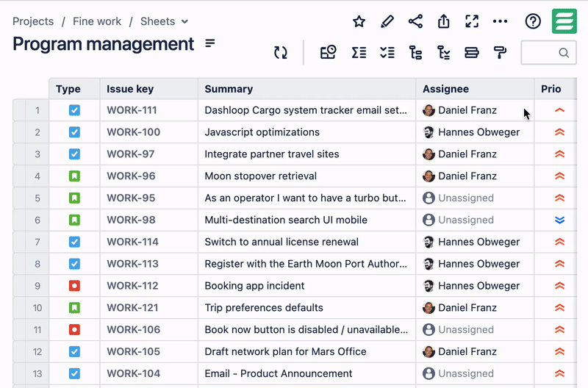Screen dimensions: 588x388
Task: Click the green app logo icon
Action: (564, 21)
